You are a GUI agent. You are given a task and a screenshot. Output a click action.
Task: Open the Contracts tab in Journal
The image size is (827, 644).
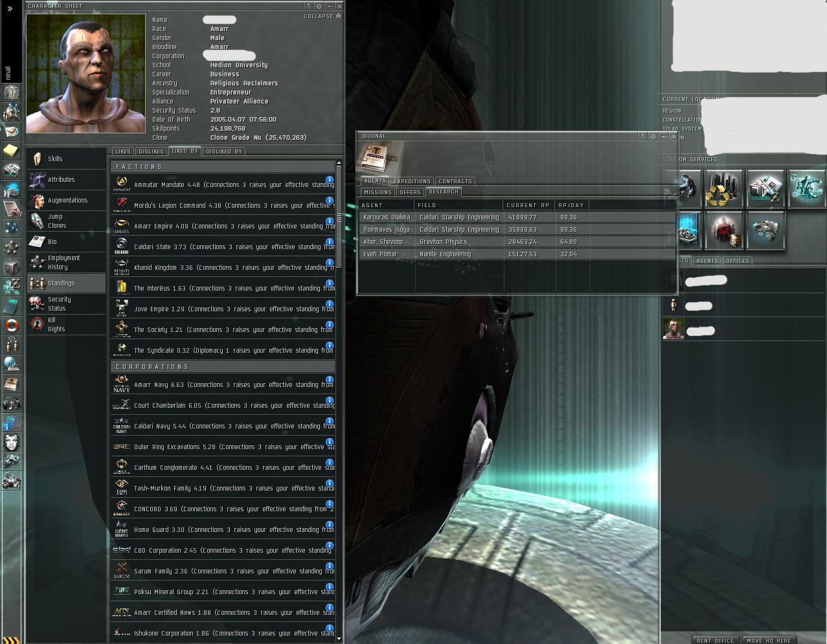[455, 181]
